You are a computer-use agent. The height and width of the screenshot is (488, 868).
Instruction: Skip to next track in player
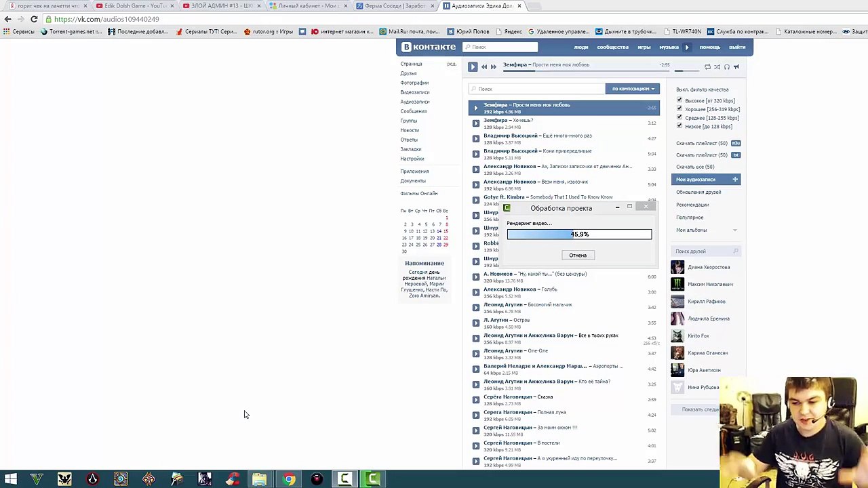pyautogui.click(x=493, y=66)
